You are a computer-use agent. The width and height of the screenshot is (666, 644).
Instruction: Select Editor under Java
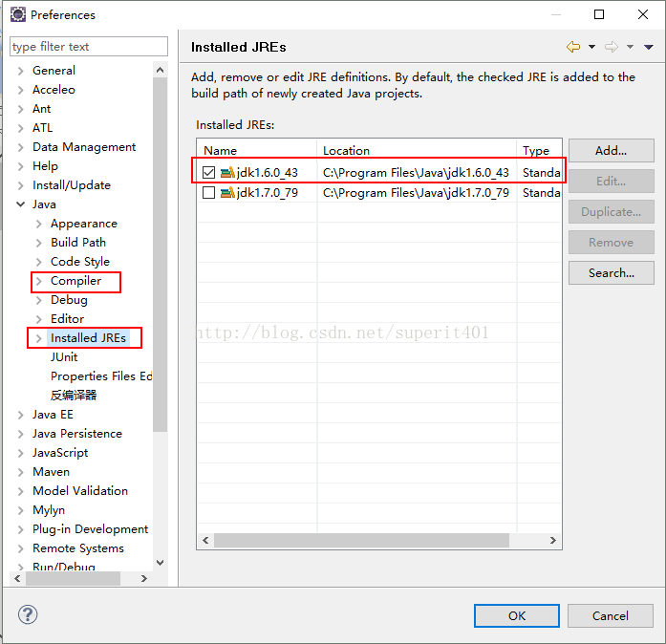(67, 319)
